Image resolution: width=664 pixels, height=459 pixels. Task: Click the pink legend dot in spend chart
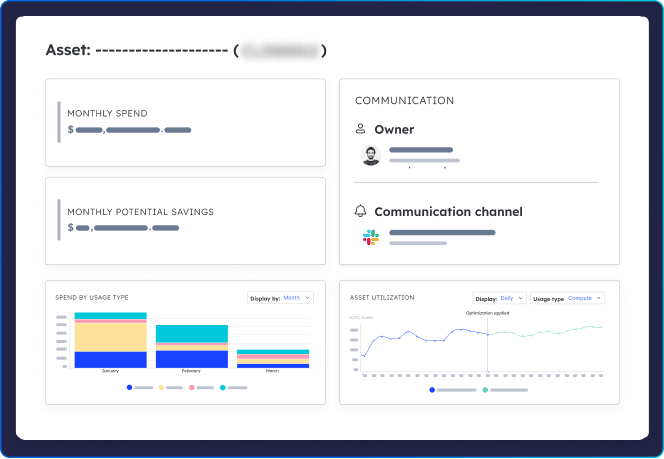[x=192, y=387]
